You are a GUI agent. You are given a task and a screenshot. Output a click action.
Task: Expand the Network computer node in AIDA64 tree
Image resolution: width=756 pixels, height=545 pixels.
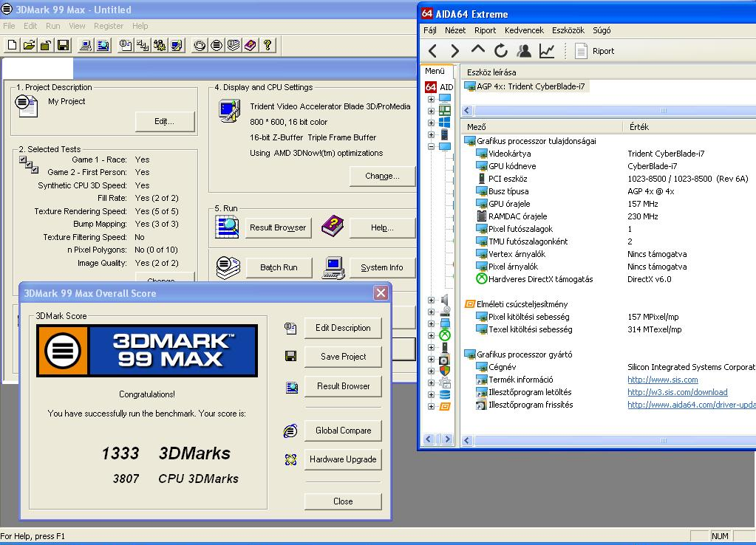point(431,323)
